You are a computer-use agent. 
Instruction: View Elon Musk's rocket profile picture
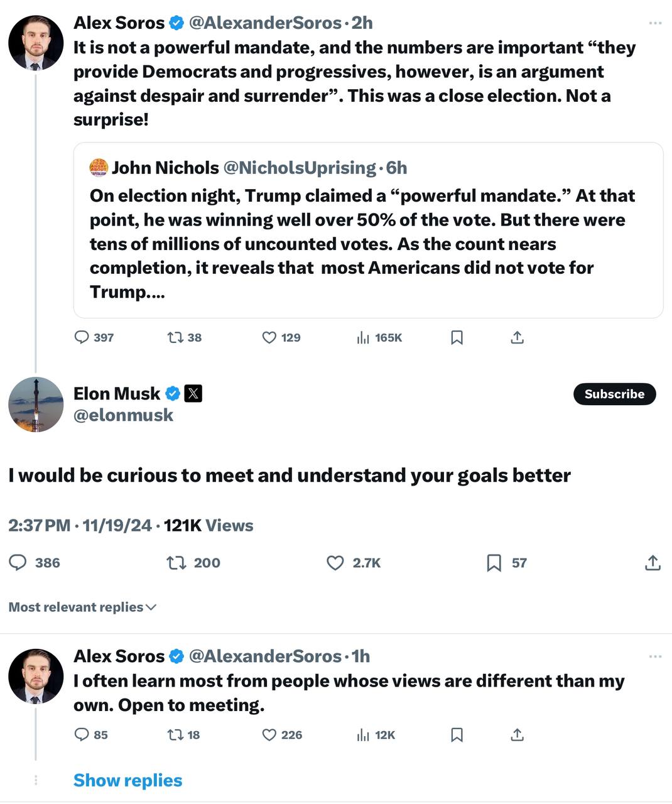36,405
